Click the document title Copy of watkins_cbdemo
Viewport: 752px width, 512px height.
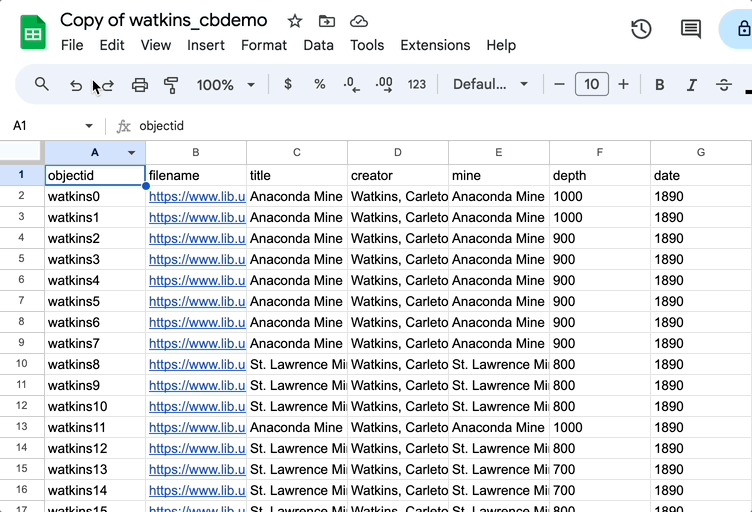tap(164, 20)
